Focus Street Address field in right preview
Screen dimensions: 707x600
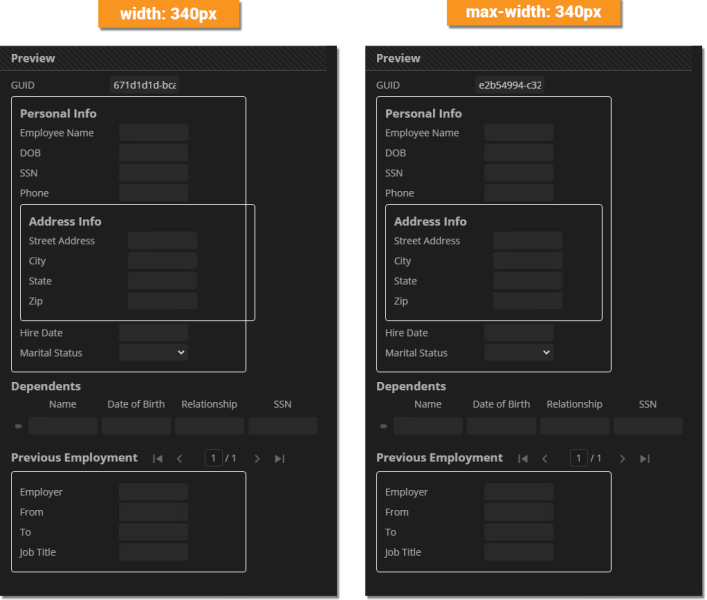528,240
